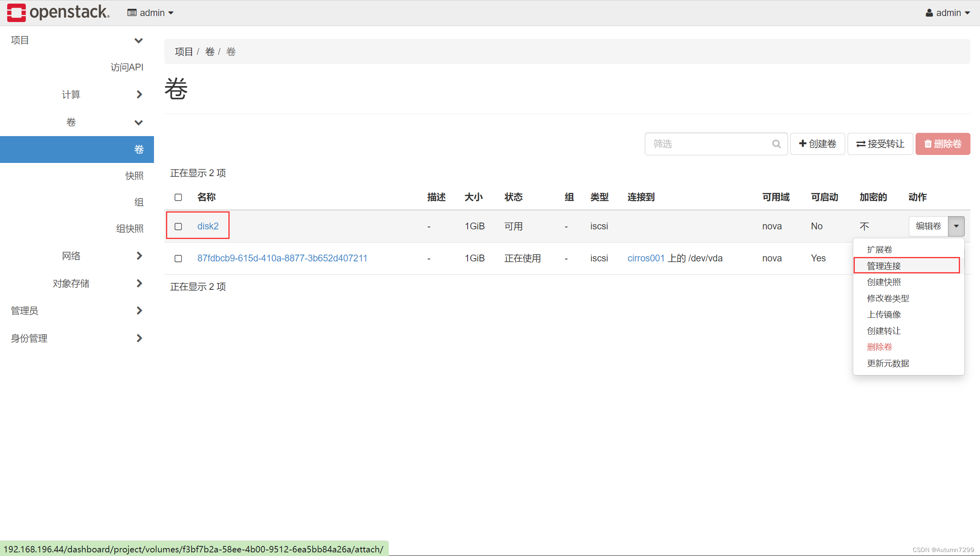The width and height of the screenshot is (980, 556).
Task: Click the 可启动 column header
Action: pyautogui.click(x=824, y=197)
